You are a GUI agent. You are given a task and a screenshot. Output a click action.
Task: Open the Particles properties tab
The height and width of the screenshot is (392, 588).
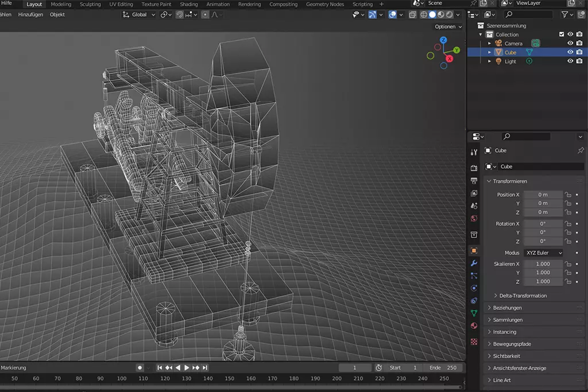pos(474,275)
